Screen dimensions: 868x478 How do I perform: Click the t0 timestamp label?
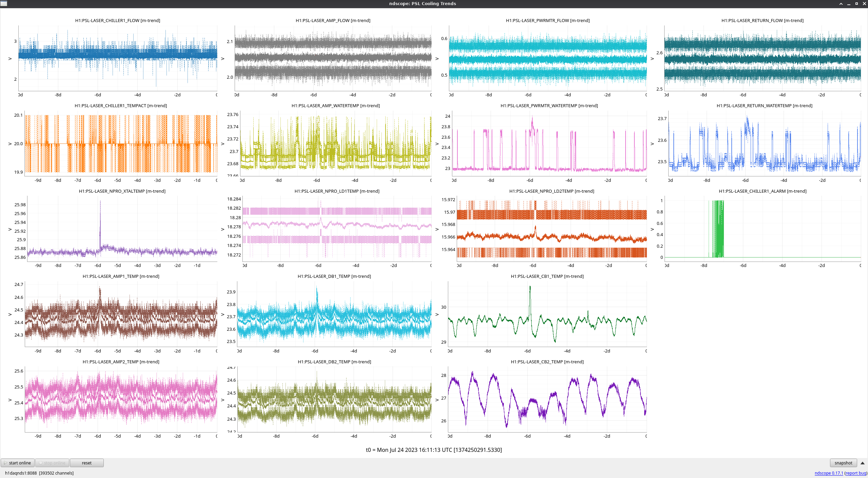pyautogui.click(x=434, y=450)
